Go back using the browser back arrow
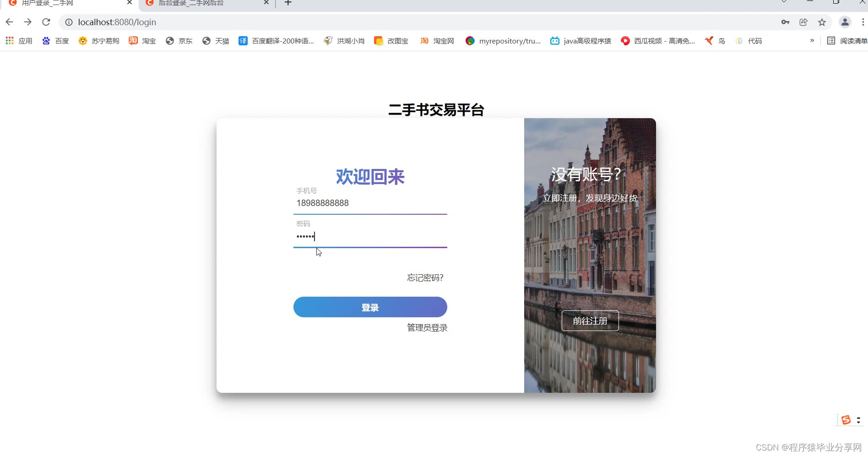The width and height of the screenshot is (868, 456). [9, 22]
